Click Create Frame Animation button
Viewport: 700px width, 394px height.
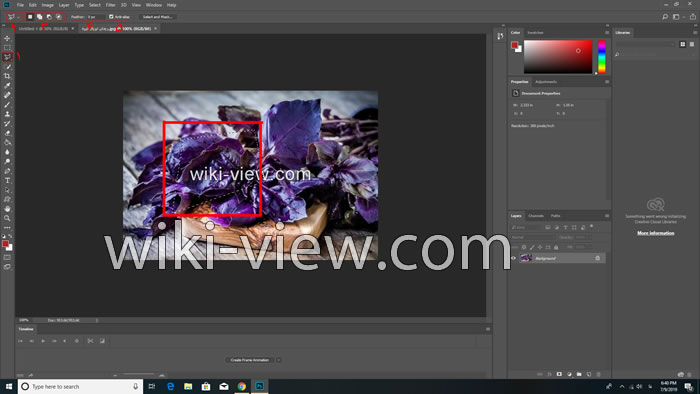(x=250, y=360)
